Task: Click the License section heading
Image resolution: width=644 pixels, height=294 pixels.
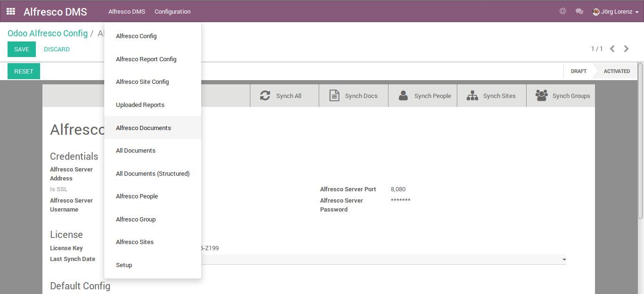Action: pos(66,235)
